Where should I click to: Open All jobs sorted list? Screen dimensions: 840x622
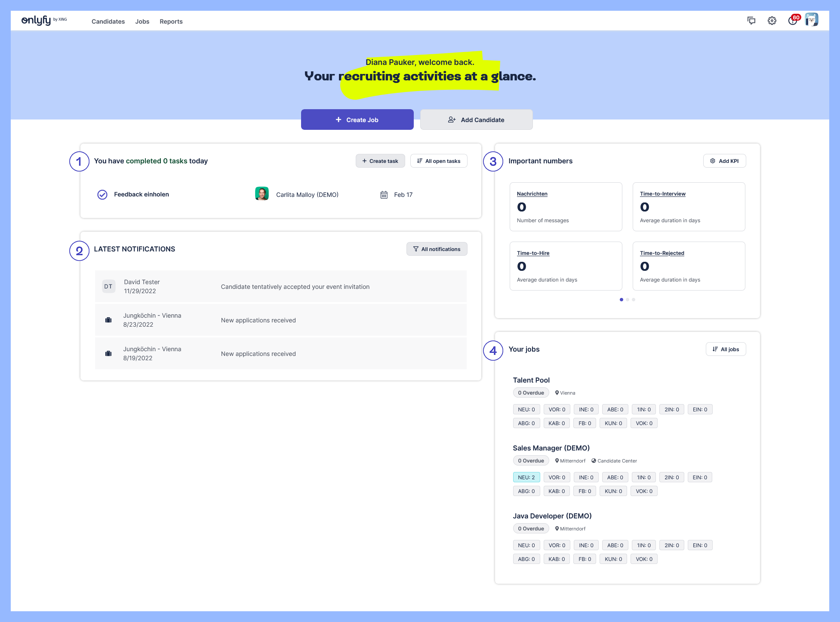pyautogui.click(x=726, y=349)
